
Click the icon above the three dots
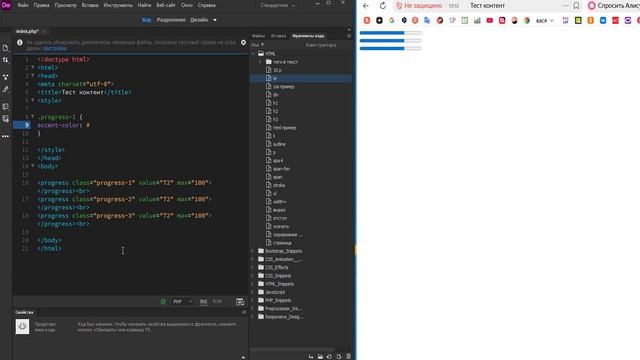pos(5,119)
